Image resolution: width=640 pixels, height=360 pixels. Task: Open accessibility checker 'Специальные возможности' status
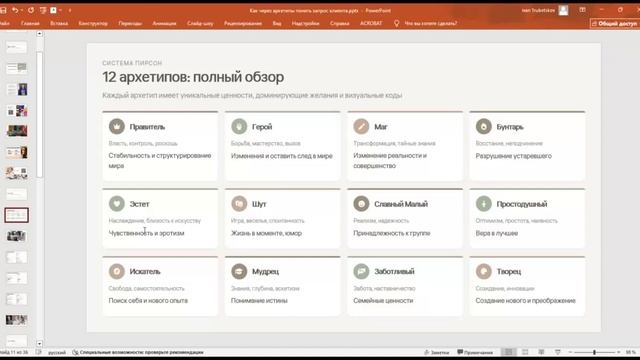point(138,352)
